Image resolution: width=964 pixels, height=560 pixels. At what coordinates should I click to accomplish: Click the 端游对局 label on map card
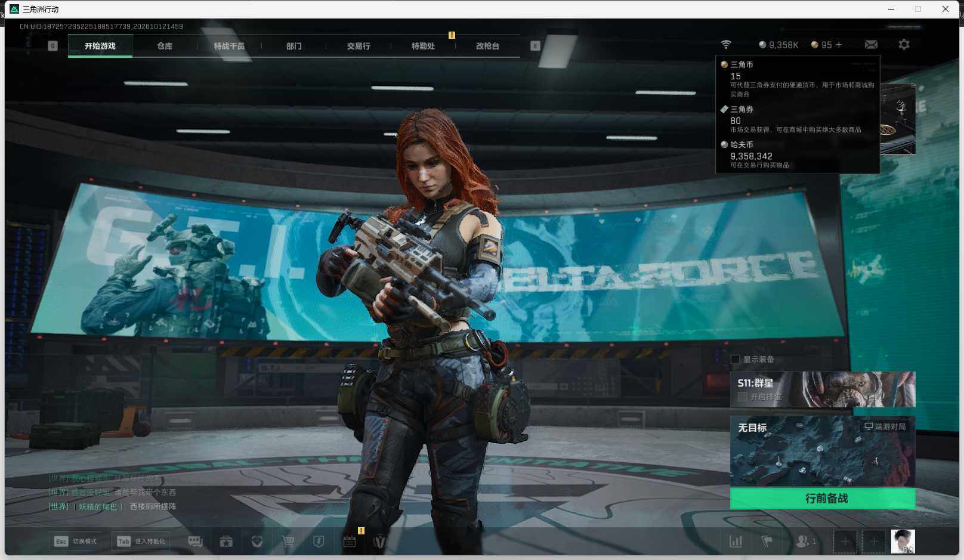885,426
